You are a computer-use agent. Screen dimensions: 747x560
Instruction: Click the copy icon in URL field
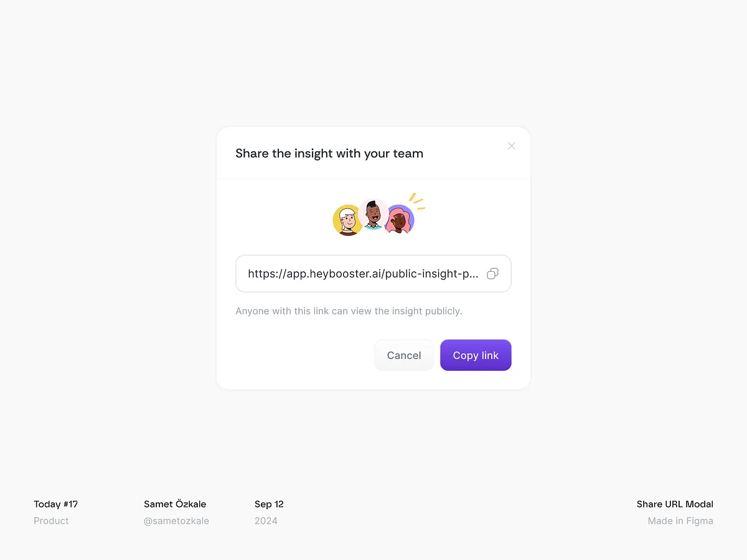[x=492, y=274]
